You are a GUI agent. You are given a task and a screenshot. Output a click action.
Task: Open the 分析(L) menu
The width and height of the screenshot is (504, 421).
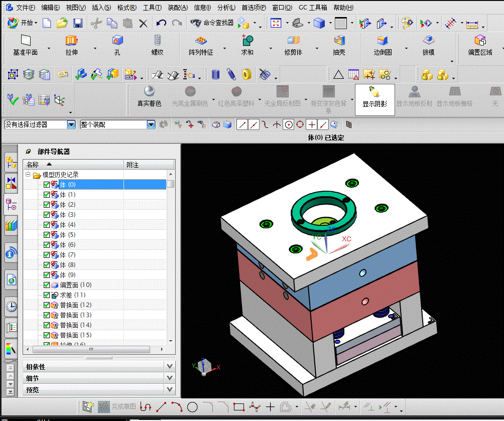point(226,7)
